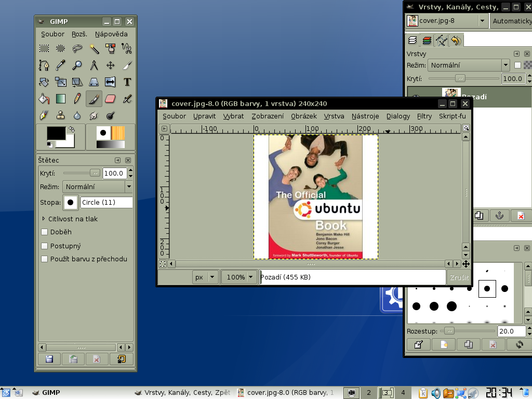Click the black foreground color swatch
This screenshot has height=399, width=532.
56,133
